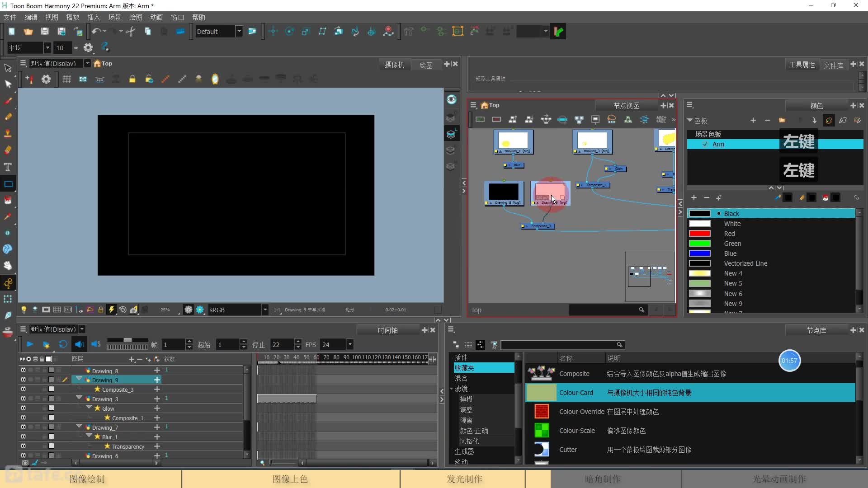This screenshot has height=488, width=868.
Task: Select the Rectangle tool
Action: click(x=8, y=184)
